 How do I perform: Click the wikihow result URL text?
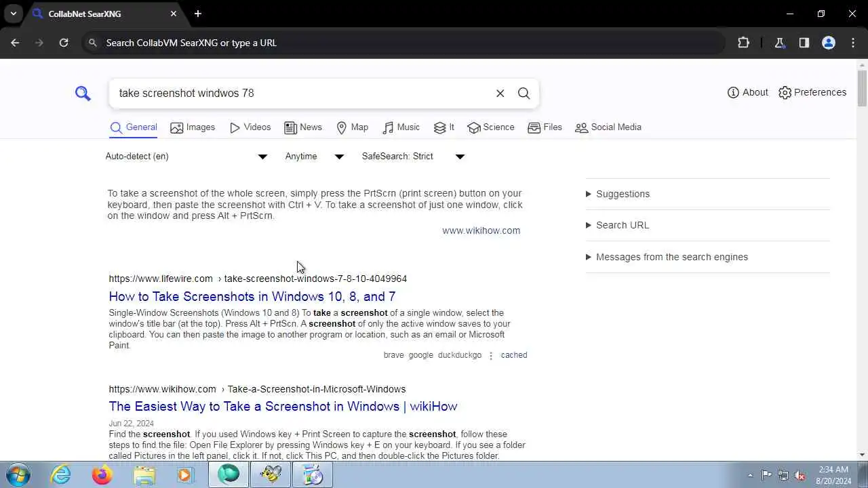[x=257, y=389]
